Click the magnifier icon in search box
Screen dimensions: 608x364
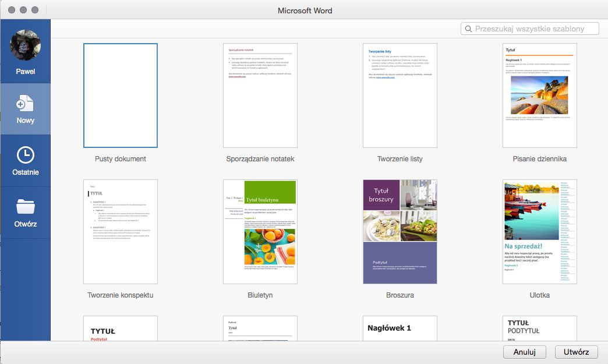pyautogui.click(x=468, y=29)
